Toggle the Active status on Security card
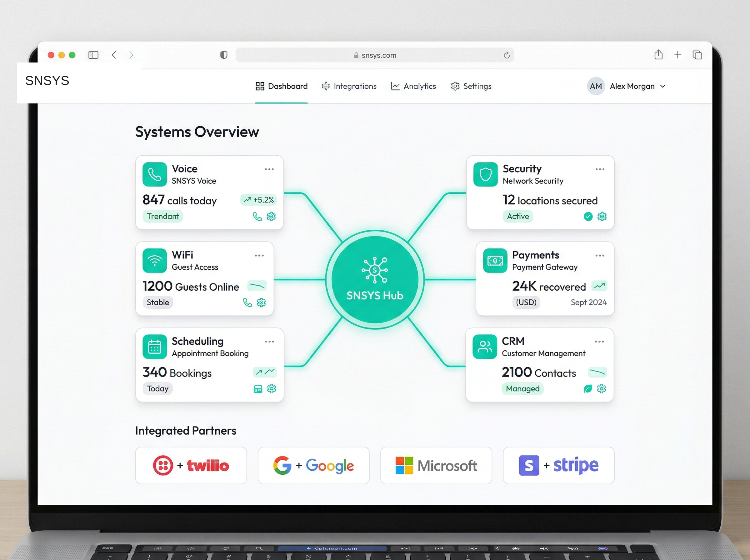 pyautogui.click(x=518, y=216)
